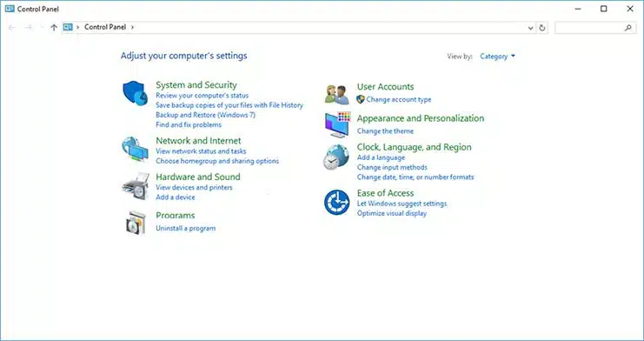This screenshot has width=644, height=341.
Task: Click shield icon beside Change account type
Action: [361, 99]
